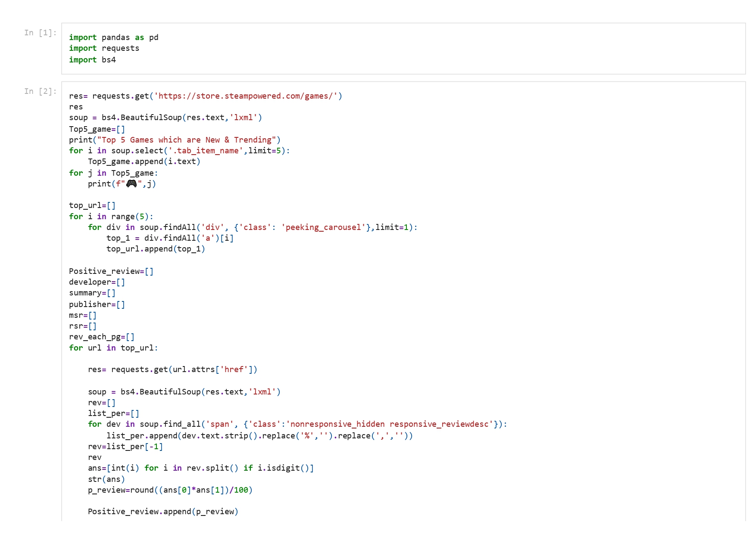
Task: Click the 'Positive_review=[]' line
Action: (x=111, y=271)
